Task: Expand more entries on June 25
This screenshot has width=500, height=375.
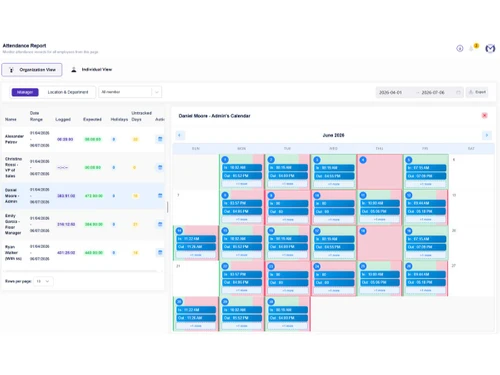Action: point(380,290)
